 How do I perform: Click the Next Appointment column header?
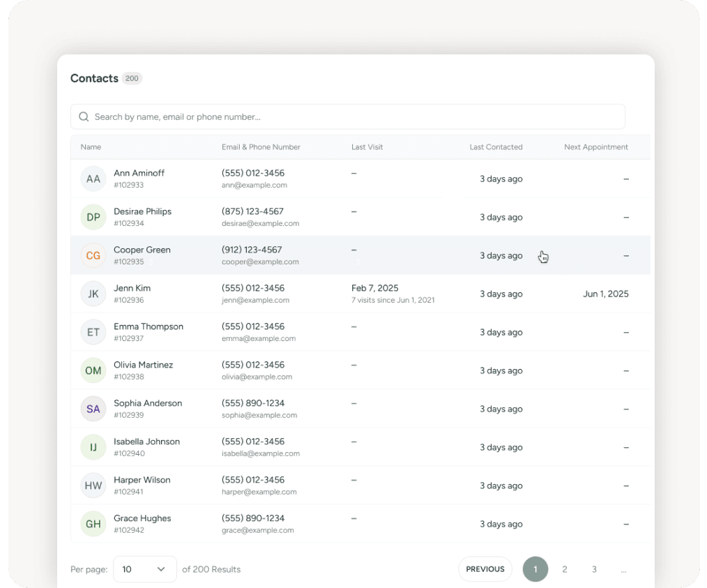click(x=595, y=147)
